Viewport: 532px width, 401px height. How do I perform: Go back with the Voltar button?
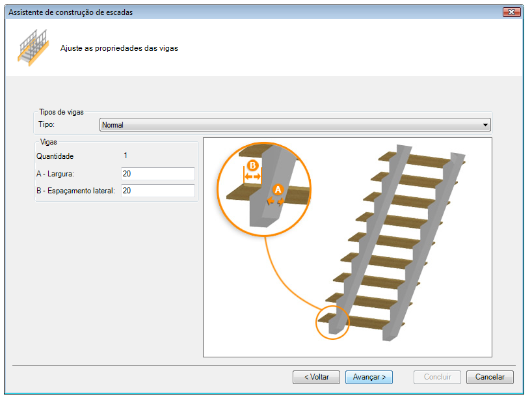[316, 377]
